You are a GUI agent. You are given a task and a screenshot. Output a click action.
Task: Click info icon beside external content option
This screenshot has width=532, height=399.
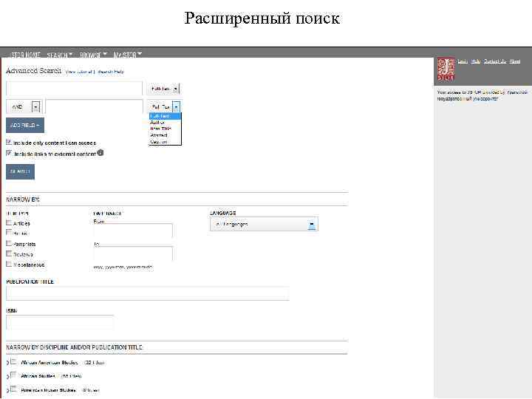100,153
